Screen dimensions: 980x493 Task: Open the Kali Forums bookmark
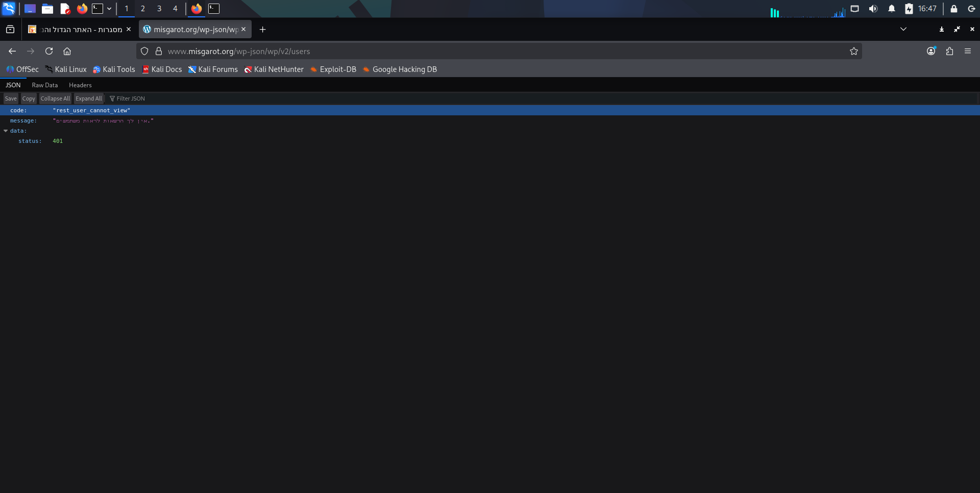(x=213, y=69)
